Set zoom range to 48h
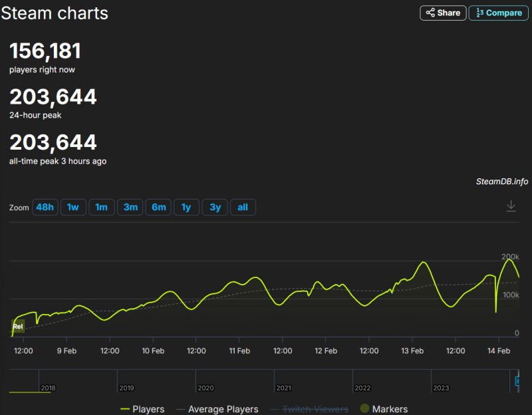Screen dimensions: 532x415 point(45,207)
